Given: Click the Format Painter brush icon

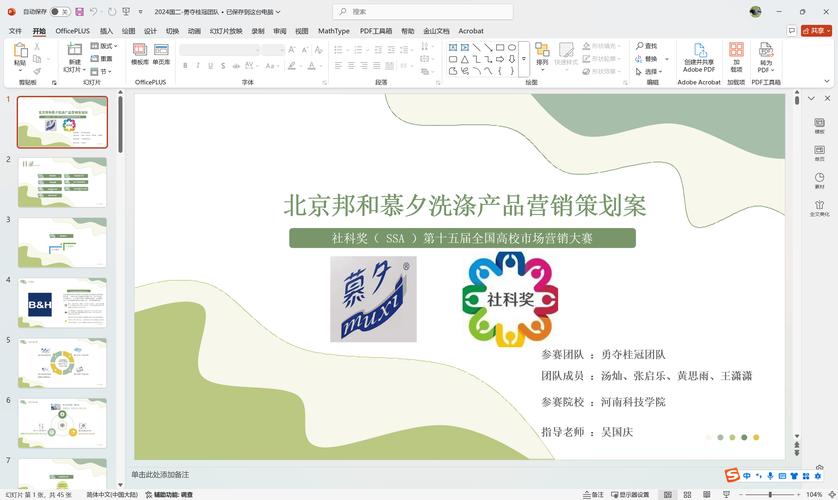Looking at the screenshot, I should click(37, 71).
